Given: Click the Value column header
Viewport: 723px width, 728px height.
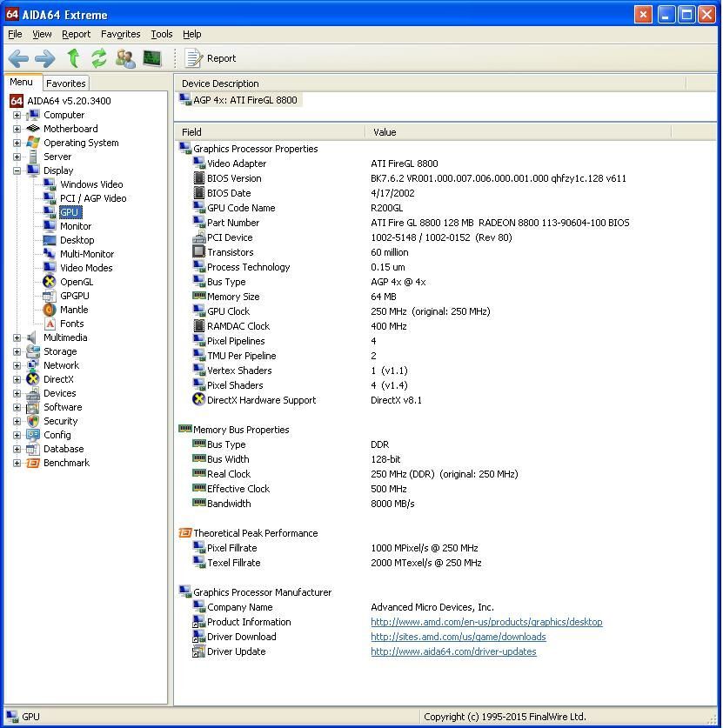Looking at the screenshot, I should (519, 132).
